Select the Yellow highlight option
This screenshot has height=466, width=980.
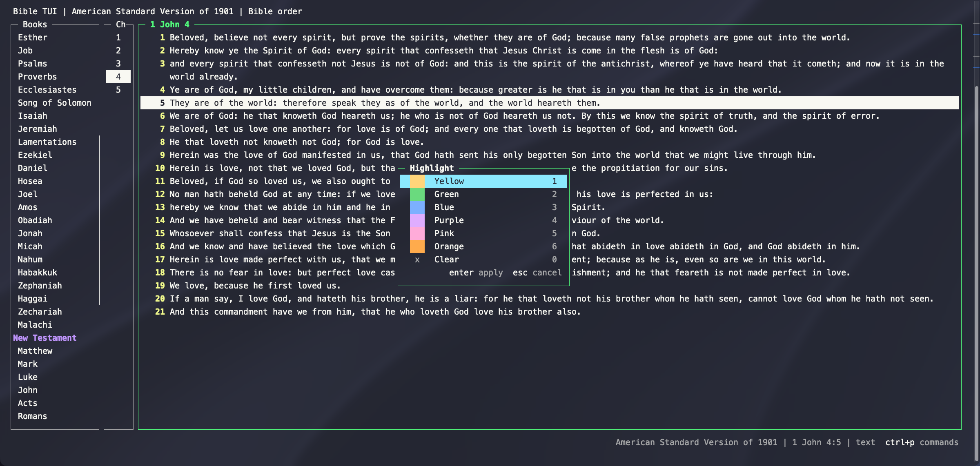[483, 181]
